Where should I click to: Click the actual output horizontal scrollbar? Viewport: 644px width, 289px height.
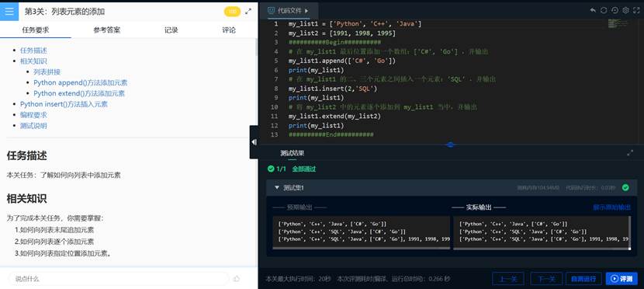(542, 248)
